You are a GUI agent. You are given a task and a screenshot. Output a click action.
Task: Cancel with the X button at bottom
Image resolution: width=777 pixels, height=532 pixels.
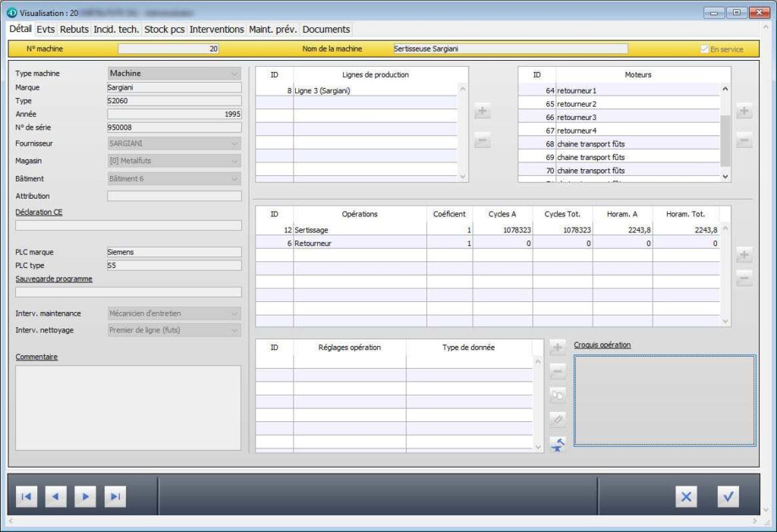pyautogui.click(x=686, y=496)
